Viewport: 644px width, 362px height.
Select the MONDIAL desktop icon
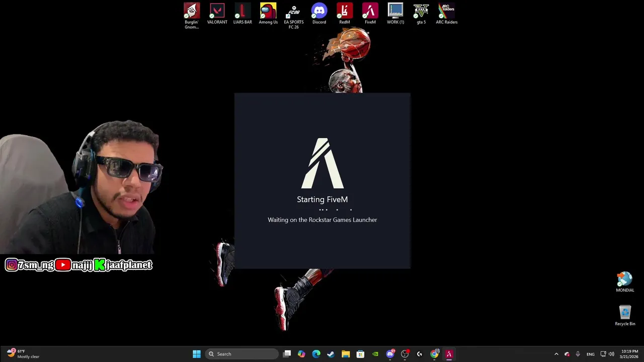click(x=625, y=282)
